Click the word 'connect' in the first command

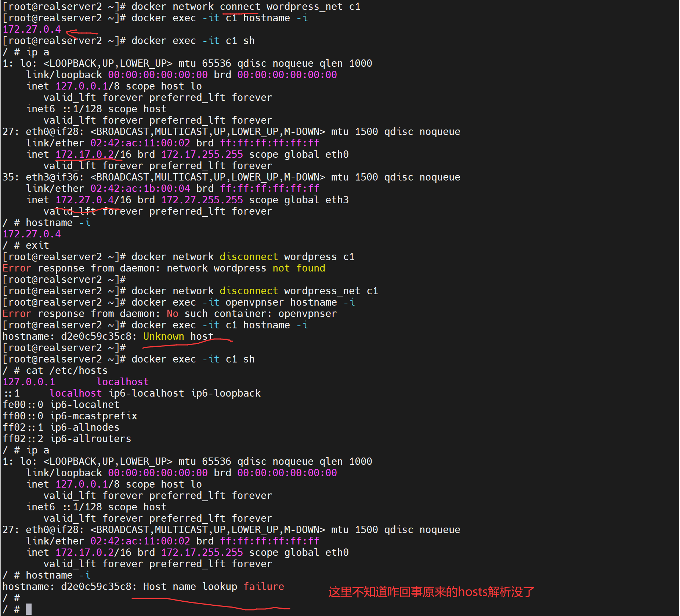pos(240,7)
